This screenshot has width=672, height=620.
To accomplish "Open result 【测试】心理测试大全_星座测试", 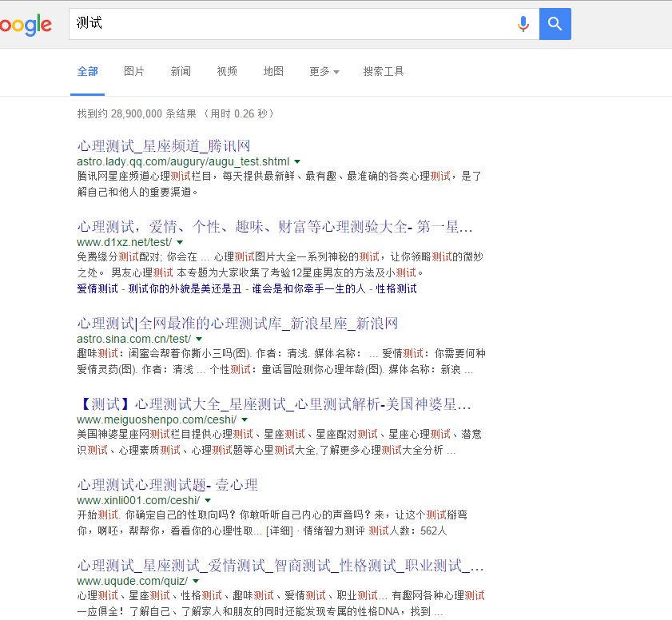I will (x=274, y=404).
